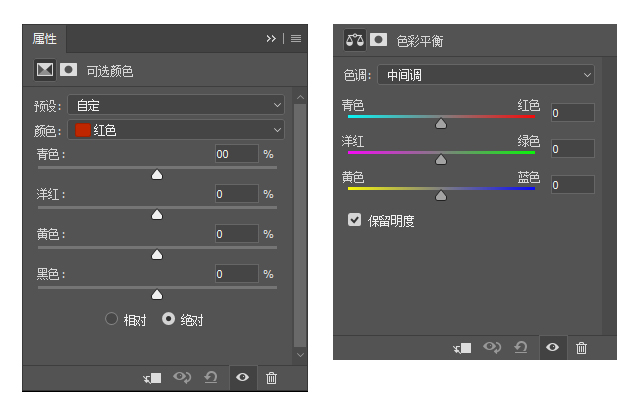Delete the Color Balance adjustment with the trash icon
Screen dimensions: 640x417
[x=581, y=348]
